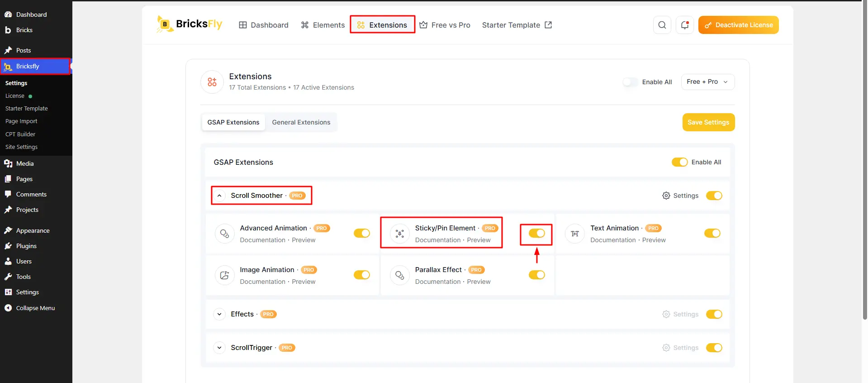Click the Advanced Animation extension icon
The height and width of the screenshot is (383, 868).
(x=224, y=234)
